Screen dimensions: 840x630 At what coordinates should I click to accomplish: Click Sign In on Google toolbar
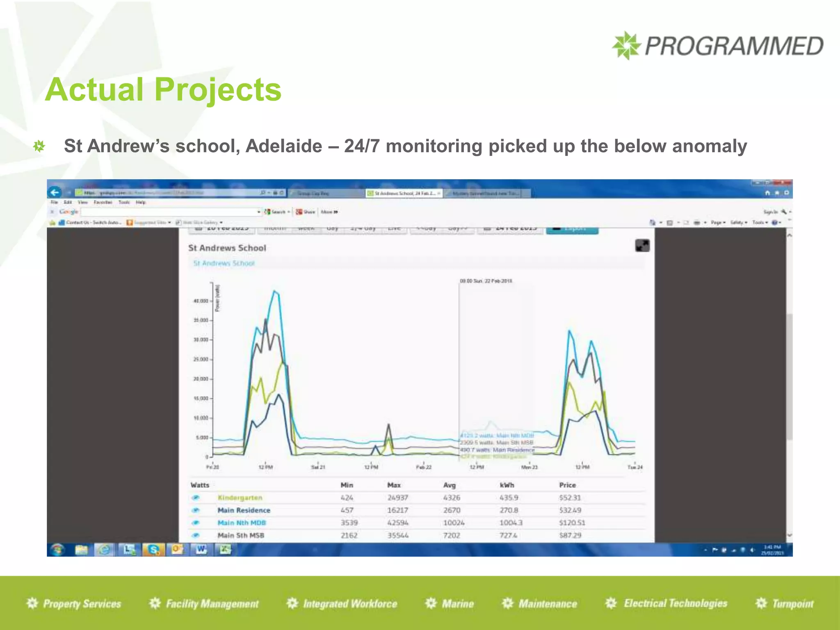click(770, 212)
